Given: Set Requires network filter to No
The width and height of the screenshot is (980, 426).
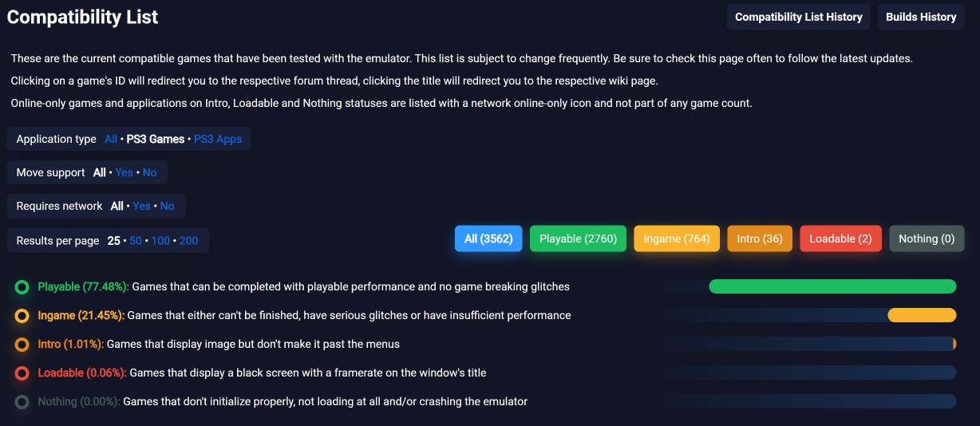Looking at the screenshot, I should point(167,206).
